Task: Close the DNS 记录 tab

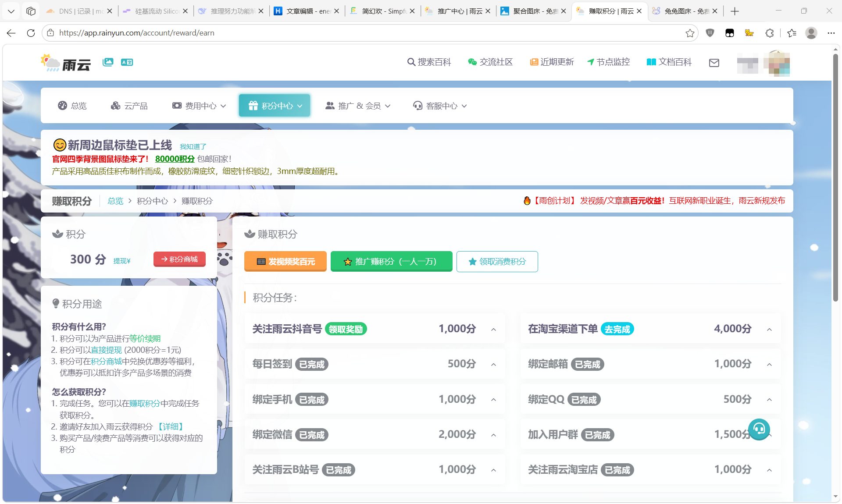Action: 110,11
